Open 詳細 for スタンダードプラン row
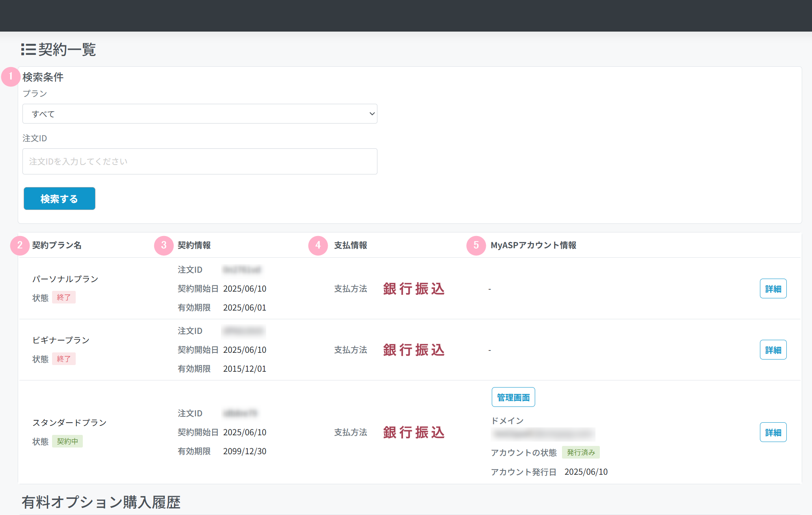The width and height of the screenshot is (812, 515). [773, 433]
